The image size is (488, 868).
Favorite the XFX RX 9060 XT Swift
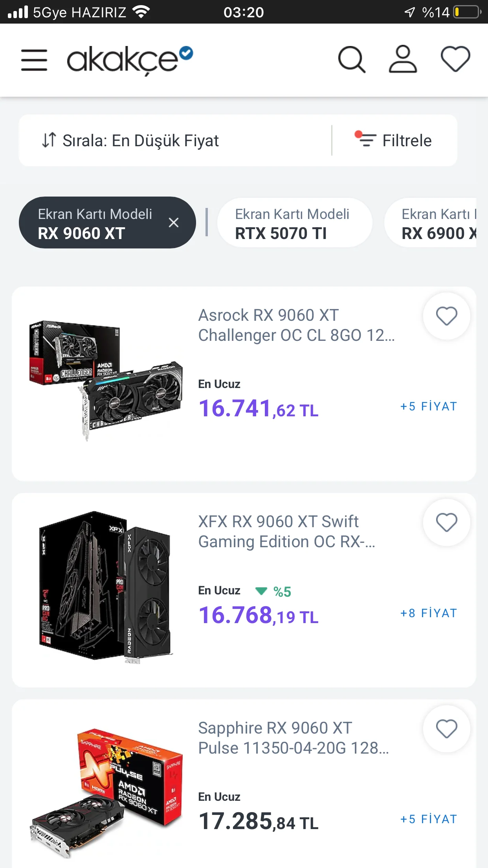(x=446, y=522)
